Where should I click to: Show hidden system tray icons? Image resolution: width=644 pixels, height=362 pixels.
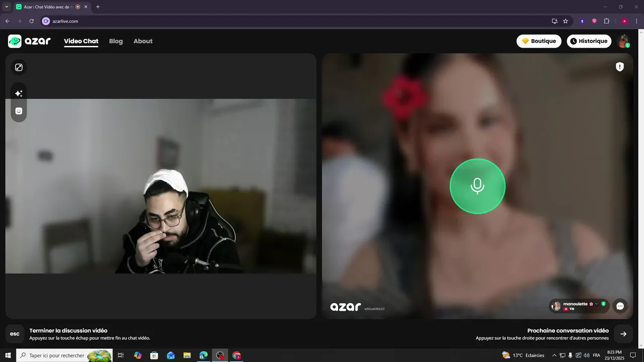[x=554, y=355]
